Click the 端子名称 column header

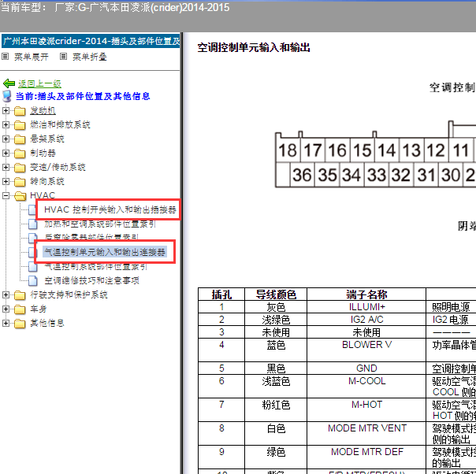366,294
